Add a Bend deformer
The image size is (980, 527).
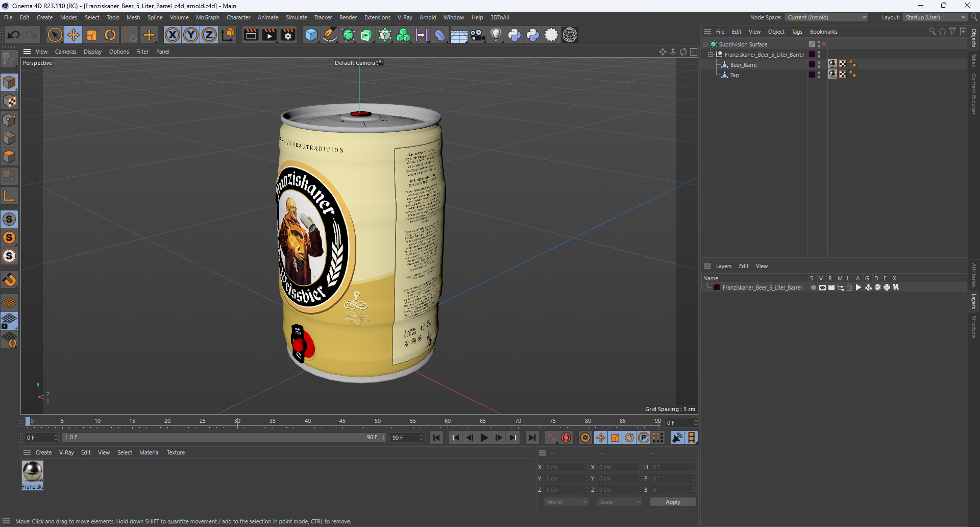point(440,35)
